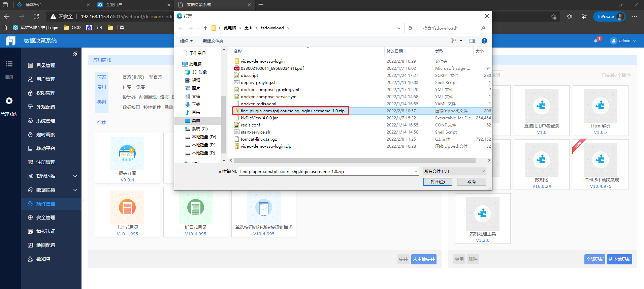Go up one folder level in dialog
644x289 pixels.
[205, 28]
